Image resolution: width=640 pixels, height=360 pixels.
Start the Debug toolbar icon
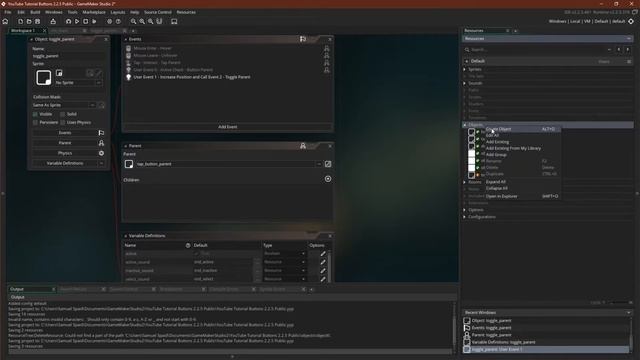pyautogui.click(x=68, y=21)
